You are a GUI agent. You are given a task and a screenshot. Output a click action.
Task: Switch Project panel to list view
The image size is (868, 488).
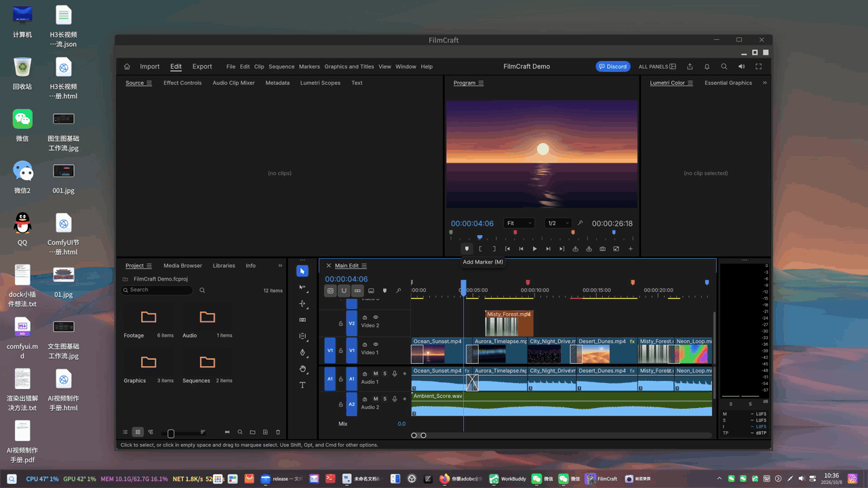pyautogui.click(x=125, y=432)
